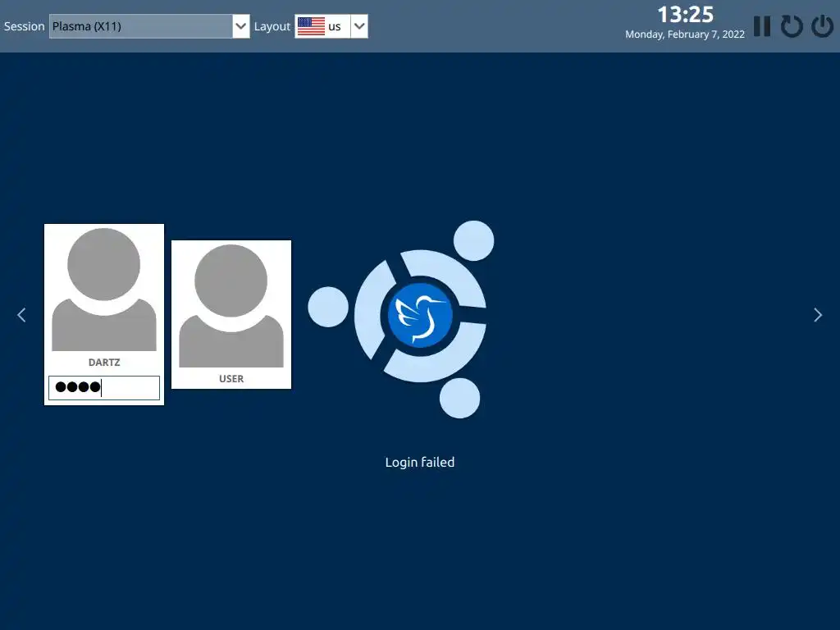Click the date Monday, February 7, 2022
Screen dimensions: 840x630
685,34
